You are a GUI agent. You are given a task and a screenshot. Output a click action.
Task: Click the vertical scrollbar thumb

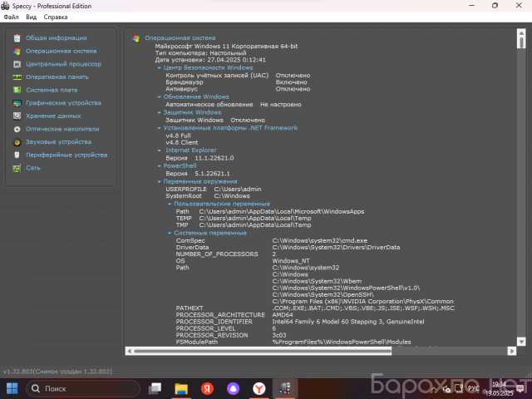click(521, 42)
